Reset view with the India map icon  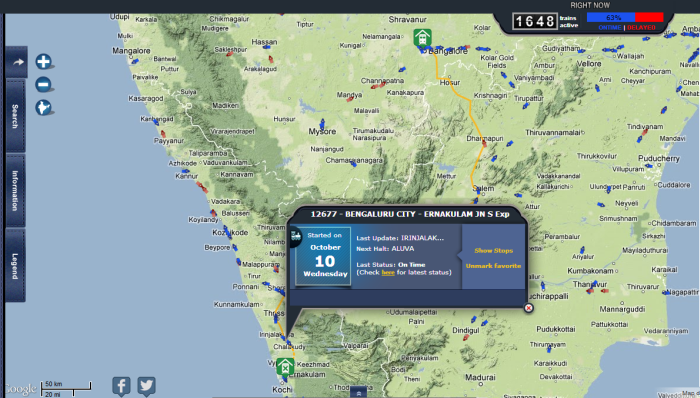[43, 108]
